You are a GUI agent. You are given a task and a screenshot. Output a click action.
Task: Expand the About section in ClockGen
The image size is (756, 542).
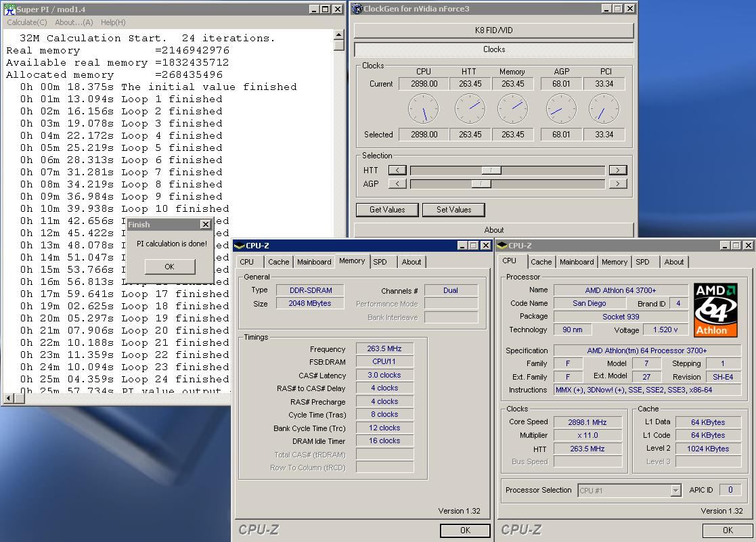[493, 230]
